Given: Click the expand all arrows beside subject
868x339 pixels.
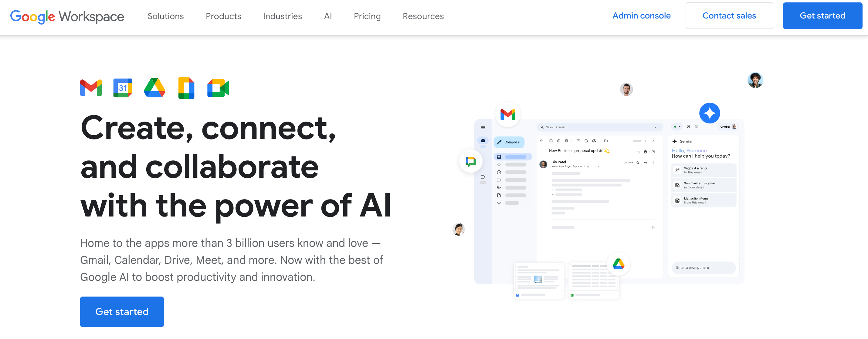Looking at the screenshot, I should coord(638,152).
